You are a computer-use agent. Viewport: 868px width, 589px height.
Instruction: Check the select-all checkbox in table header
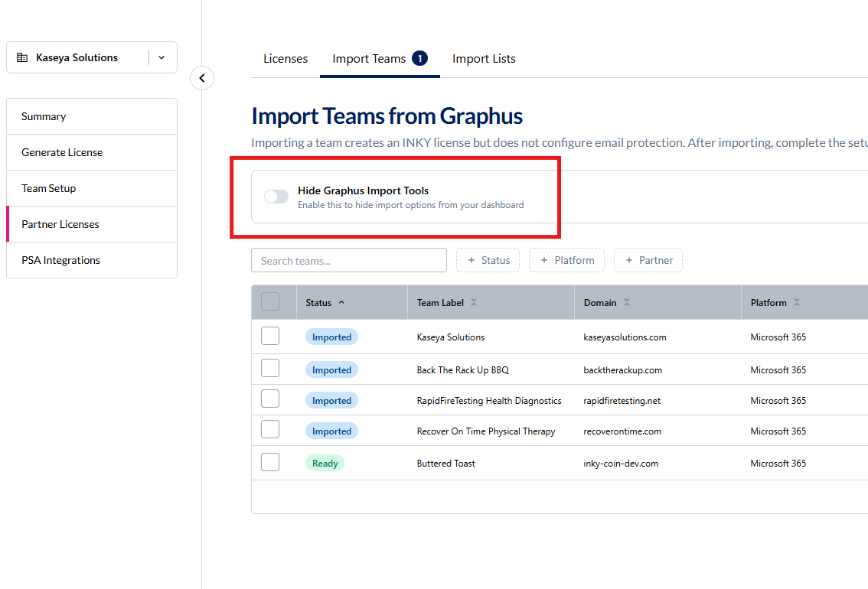click(x=270, y=301)
